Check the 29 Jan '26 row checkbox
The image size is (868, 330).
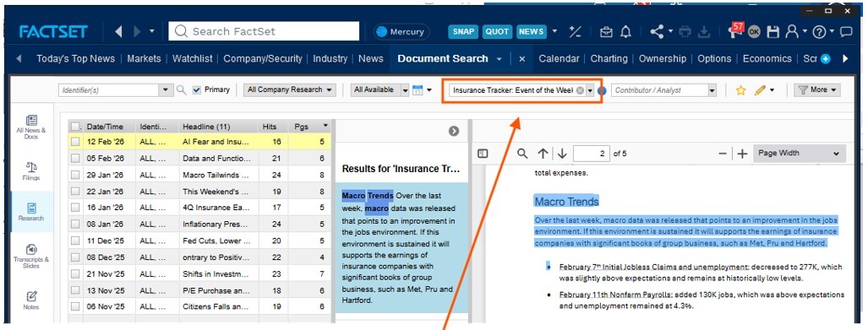75,176
